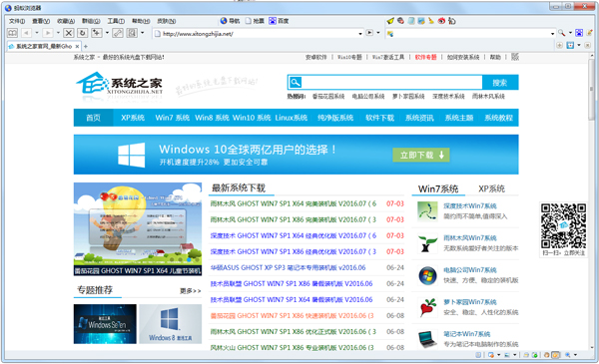Select the Win7系统 side tab
599x364 pixels.
click(438, 188)
